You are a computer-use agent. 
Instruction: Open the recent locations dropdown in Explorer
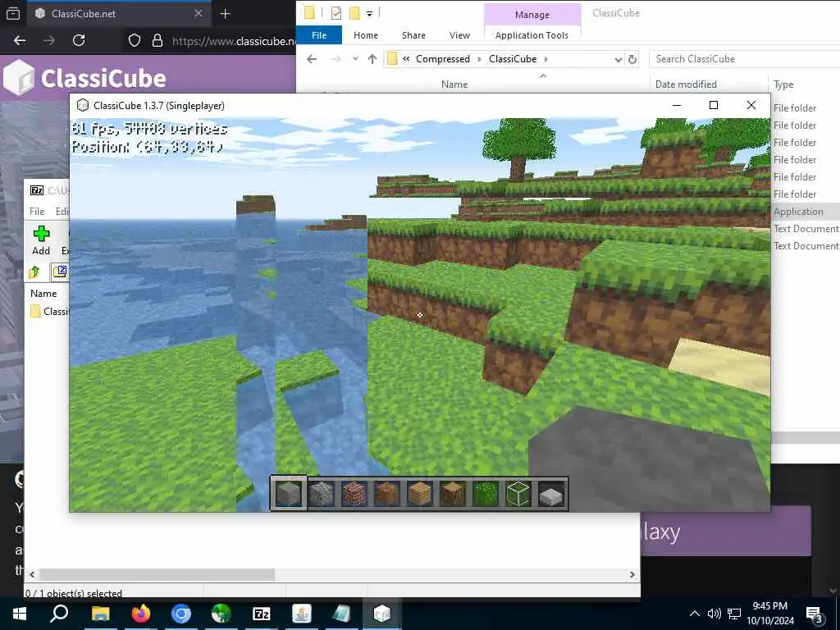[354, 59]
